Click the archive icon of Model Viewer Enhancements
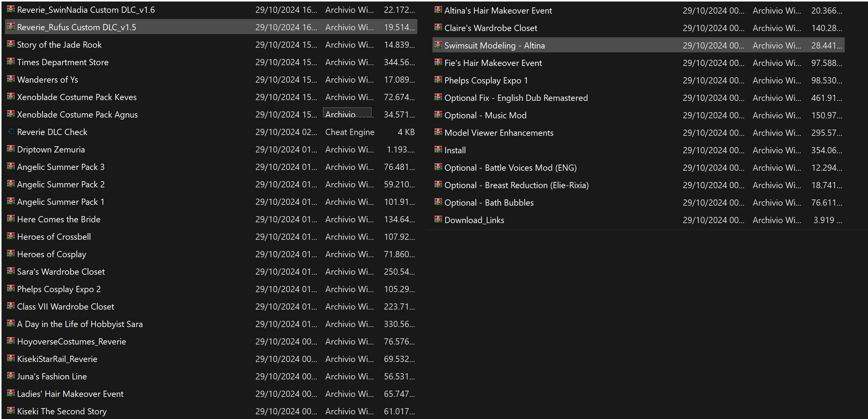Image resolution: width=868 pixels, height=419 pixels. [x=438, y=132]
